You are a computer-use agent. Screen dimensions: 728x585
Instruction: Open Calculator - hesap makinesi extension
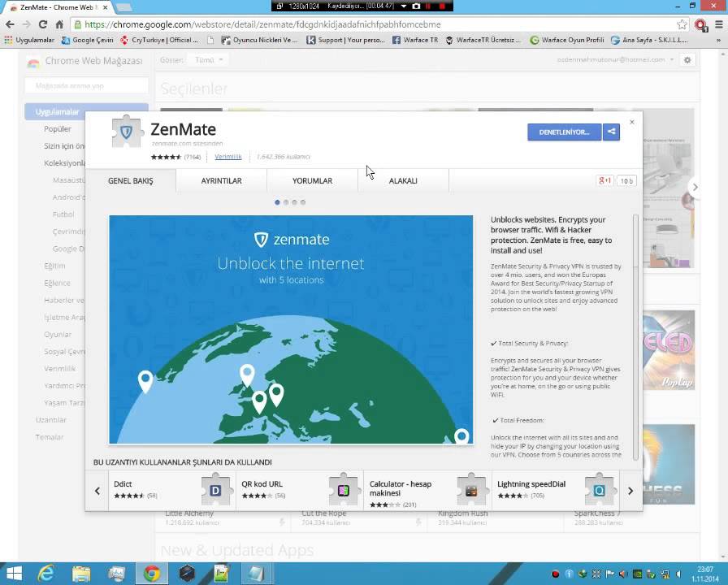click(x=427, y=490)
